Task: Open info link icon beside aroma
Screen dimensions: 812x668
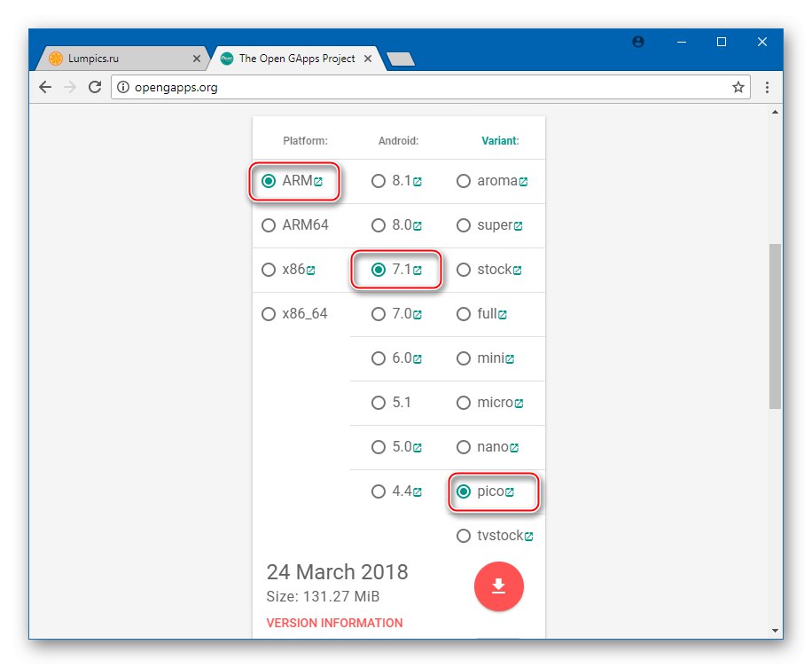Action: [524, 182]
